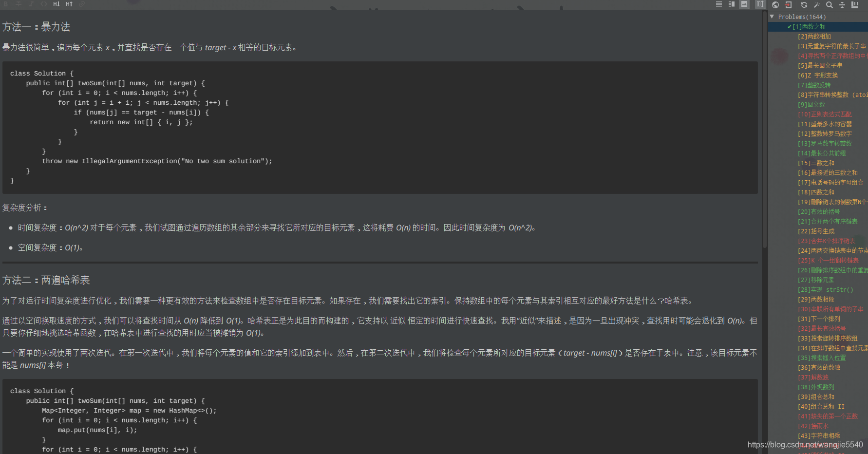This screenshot has width=868, height=454.
Task: Select problem [16]最接近的三数之和
Action: 828,173
